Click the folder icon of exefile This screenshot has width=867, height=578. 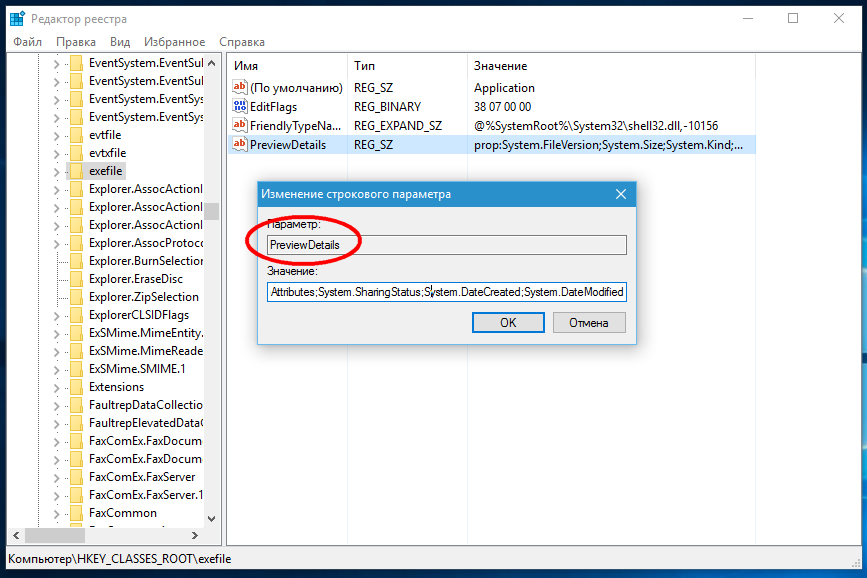click(x=77, y=171)
